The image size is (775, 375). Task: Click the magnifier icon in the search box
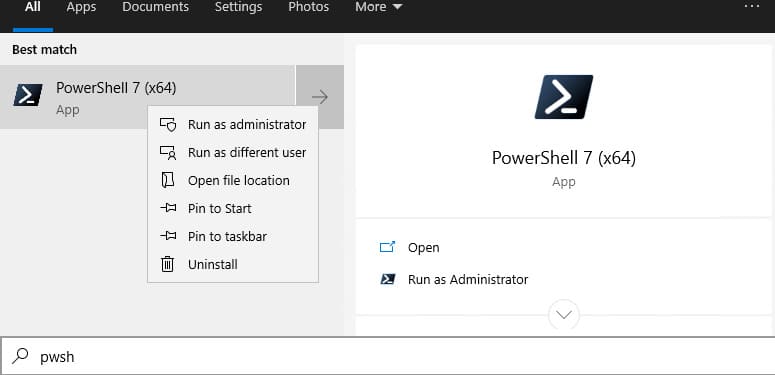(x=20, y=356)
